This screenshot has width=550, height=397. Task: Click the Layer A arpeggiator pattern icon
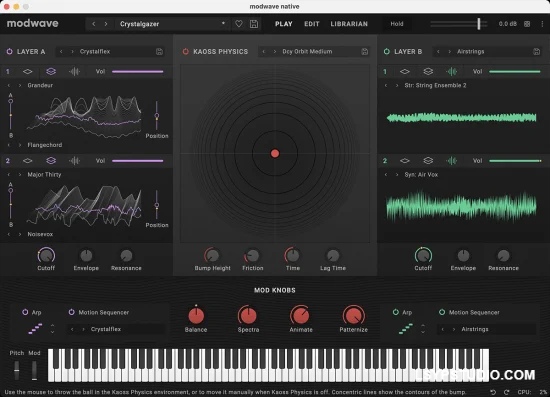pos(35,329)
